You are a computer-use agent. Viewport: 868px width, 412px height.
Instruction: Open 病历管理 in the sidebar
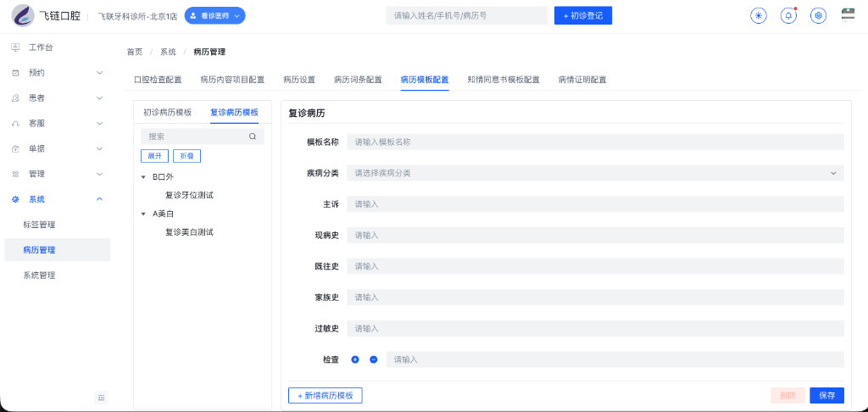pos(39,250)
